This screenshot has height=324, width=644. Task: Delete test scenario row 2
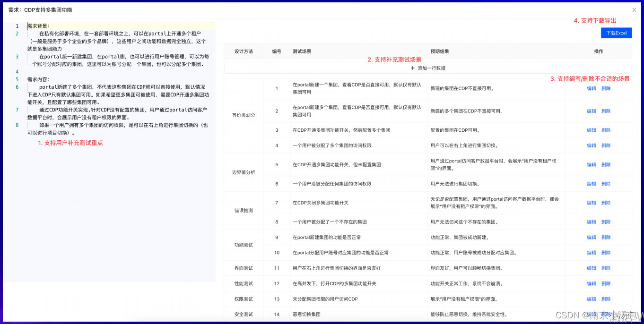(606, 111)
